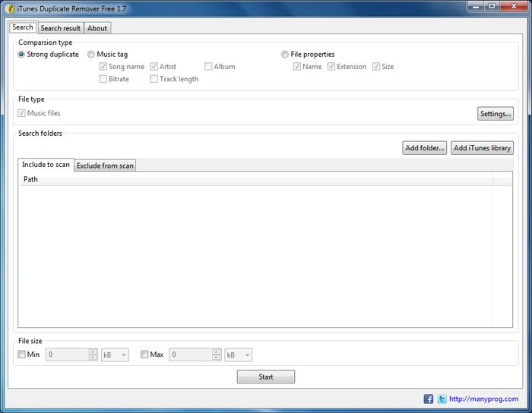Open the Facebook icon link
The image size is (532, 413).
pyautogui.click(x=428, y=399)
